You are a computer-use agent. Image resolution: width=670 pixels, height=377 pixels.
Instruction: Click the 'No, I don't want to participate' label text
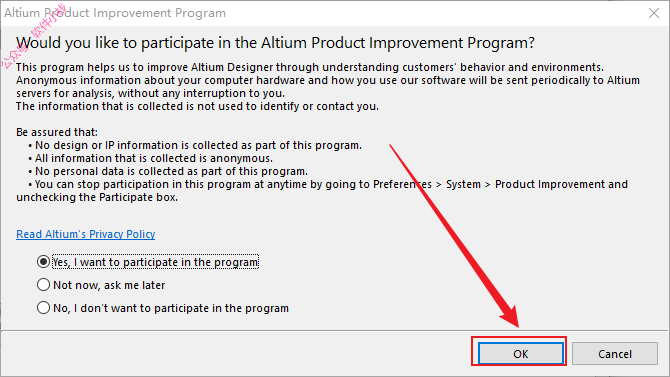[x=171, y=308]
